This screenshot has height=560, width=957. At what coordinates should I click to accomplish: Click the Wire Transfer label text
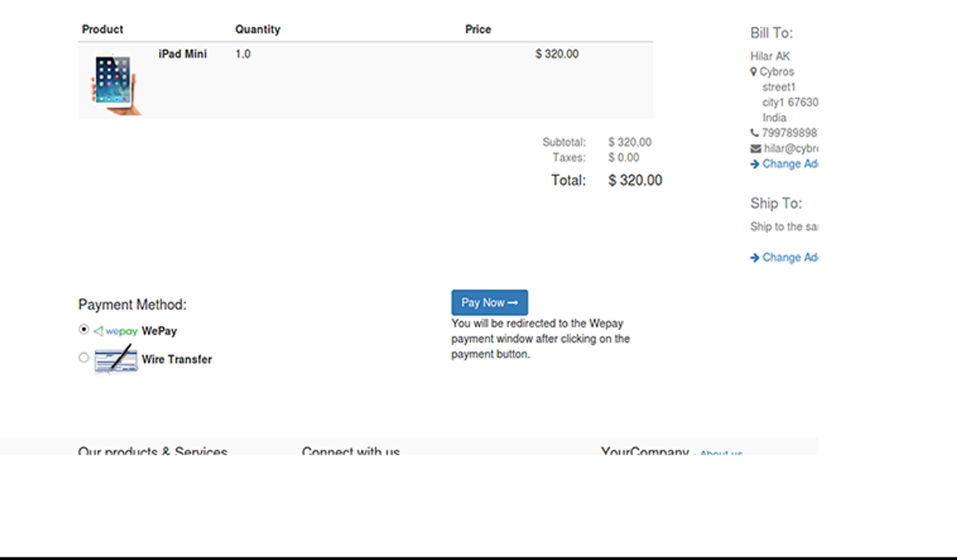point(177,359)
